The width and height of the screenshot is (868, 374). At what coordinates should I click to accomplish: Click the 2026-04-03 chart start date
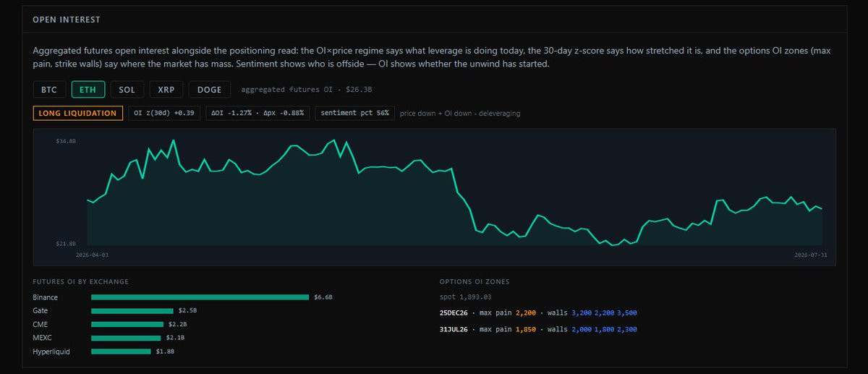click(93, 255)
